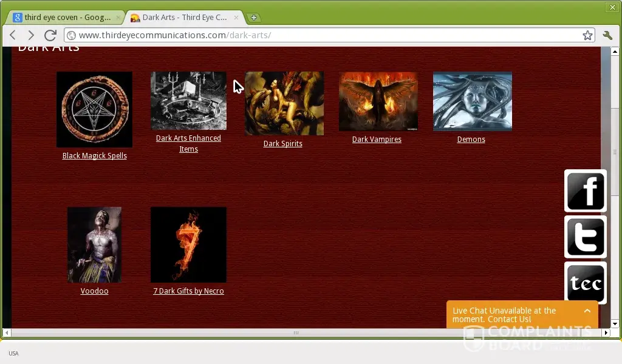The width and height of the screenshot is (622, 364).
Task: Click the vertical scrollbar up arrow
Action: 615,52
